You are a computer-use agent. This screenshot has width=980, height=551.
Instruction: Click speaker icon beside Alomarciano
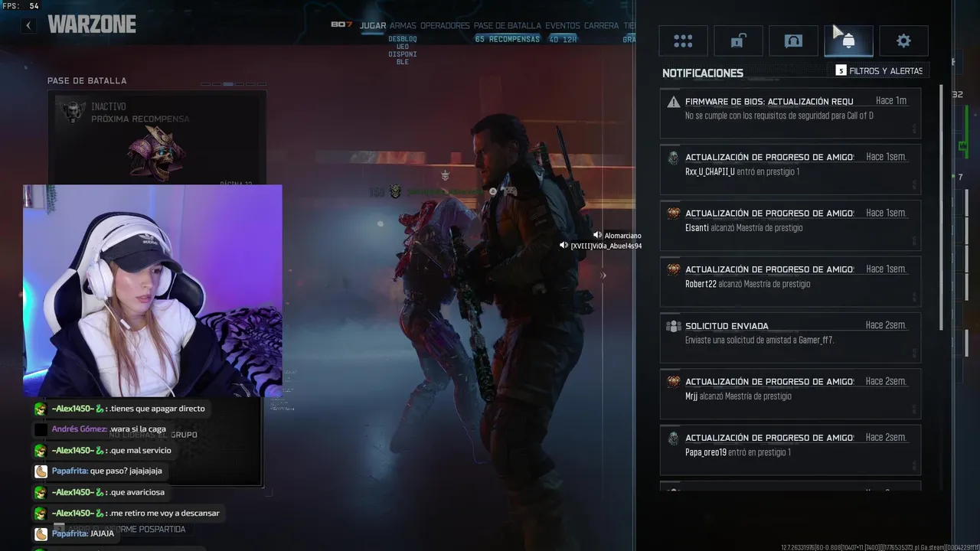[x=598, y=236]
